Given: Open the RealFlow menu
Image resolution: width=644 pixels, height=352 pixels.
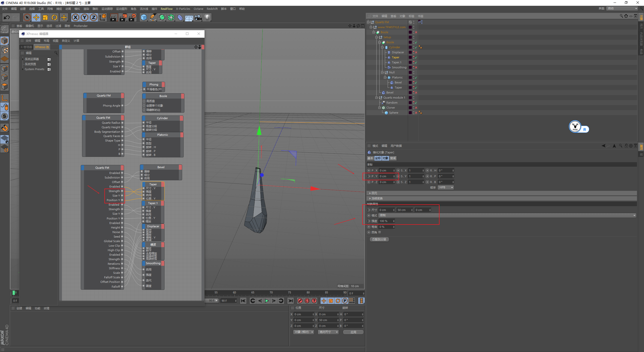Looking at the screenshot, I should [167, 9].
